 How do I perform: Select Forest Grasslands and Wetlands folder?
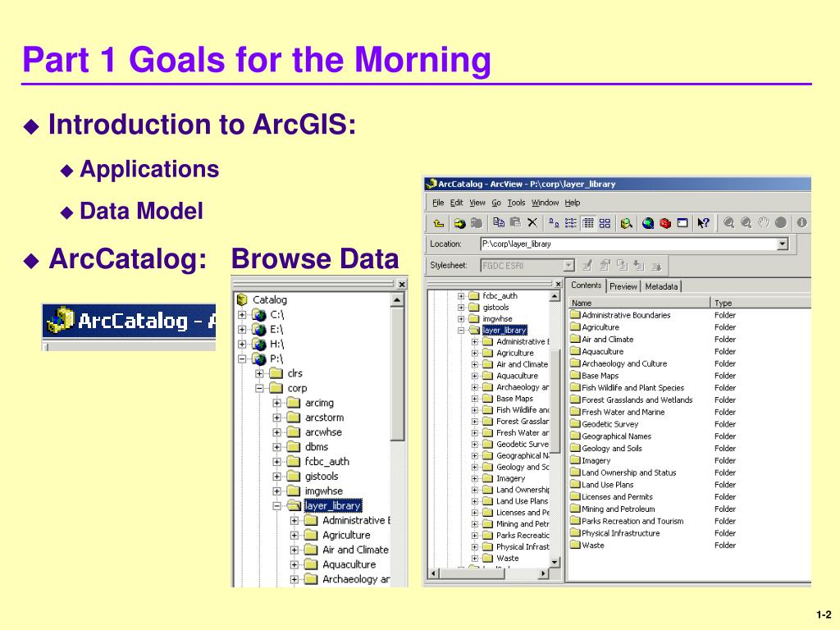[x=632, y=399]
